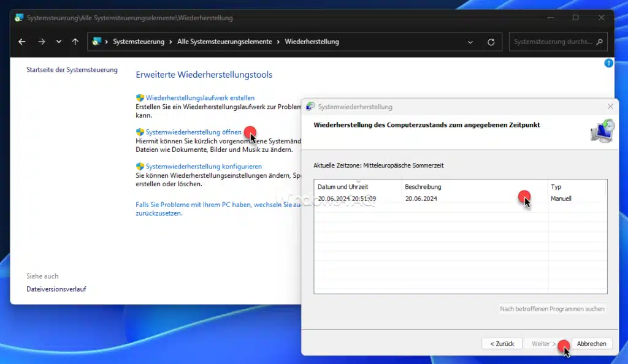Open help with the blue question icon

pyautogui.click(x=608, y=63)
